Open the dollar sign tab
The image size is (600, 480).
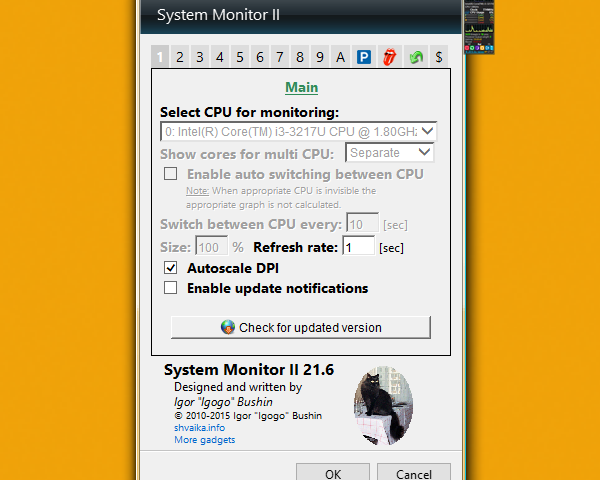pos(439,57)
